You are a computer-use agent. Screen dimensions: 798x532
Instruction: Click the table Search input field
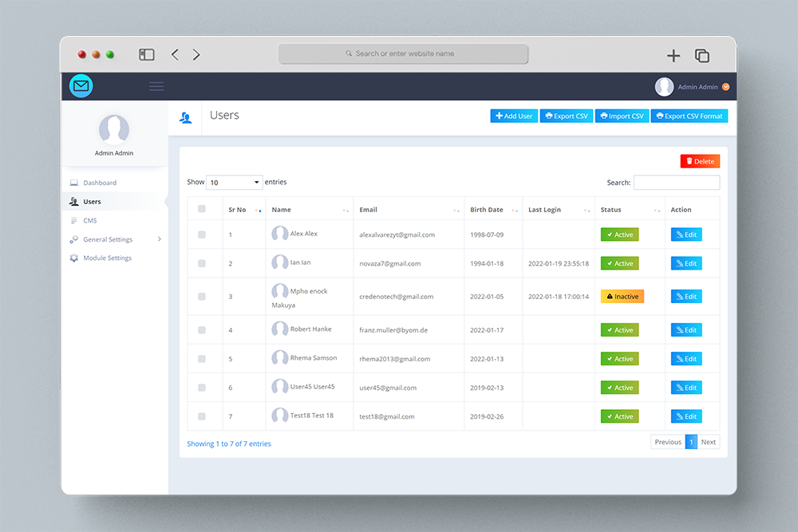click(x=676, y=183)
